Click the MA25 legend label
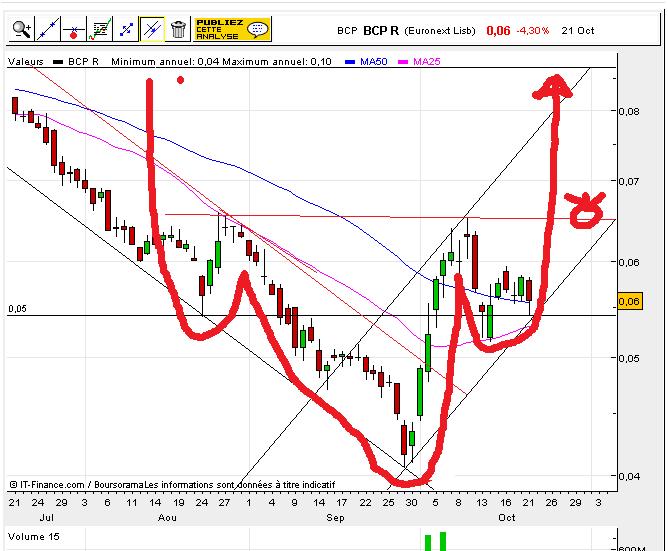 pos(426,62)
